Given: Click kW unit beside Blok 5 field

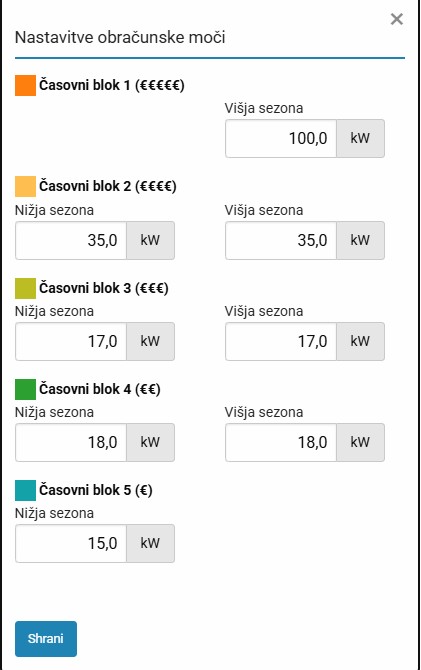Looking at the screenshot, I should (150, 544).
